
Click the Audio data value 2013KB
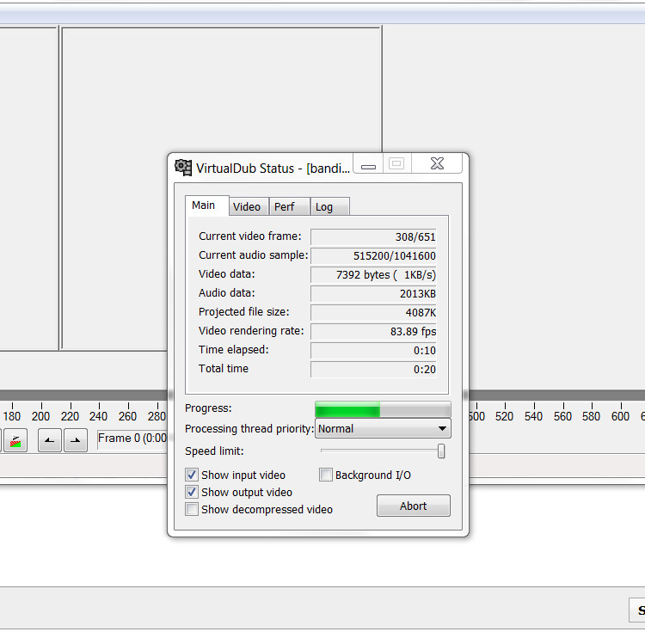373,293
